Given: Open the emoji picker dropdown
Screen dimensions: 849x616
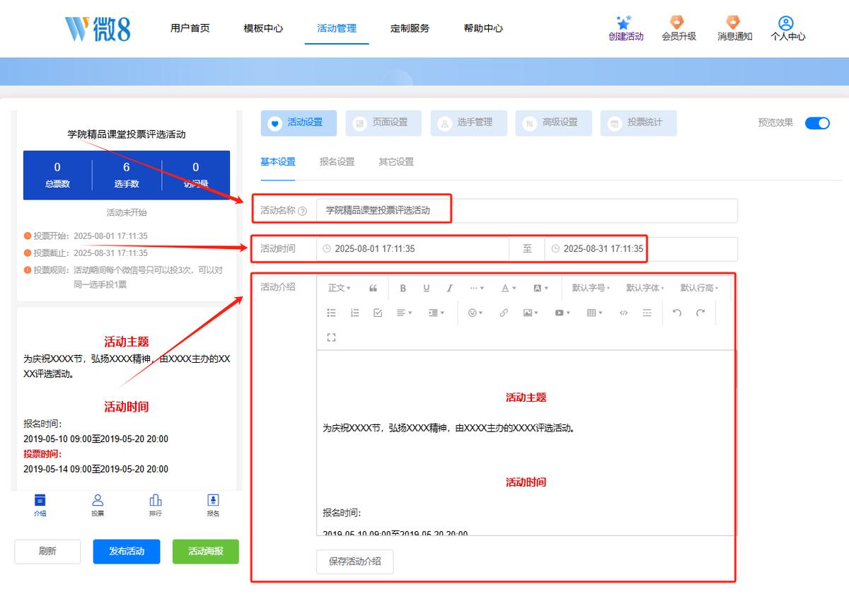Looking at the screenshot, I should pos(475,313).
